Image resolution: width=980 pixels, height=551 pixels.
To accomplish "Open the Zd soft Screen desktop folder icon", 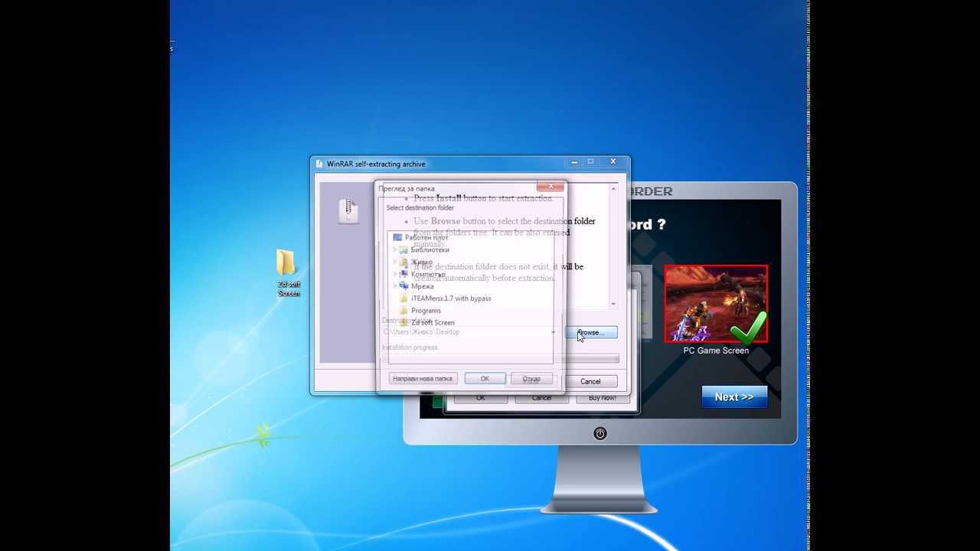I will click(x=287, y=272).
